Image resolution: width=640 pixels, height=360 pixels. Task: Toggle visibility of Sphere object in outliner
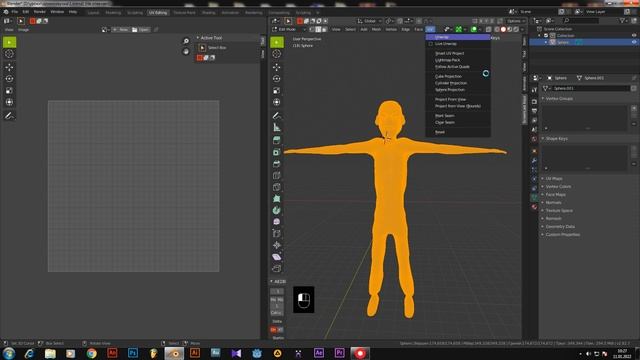(634, 42)
